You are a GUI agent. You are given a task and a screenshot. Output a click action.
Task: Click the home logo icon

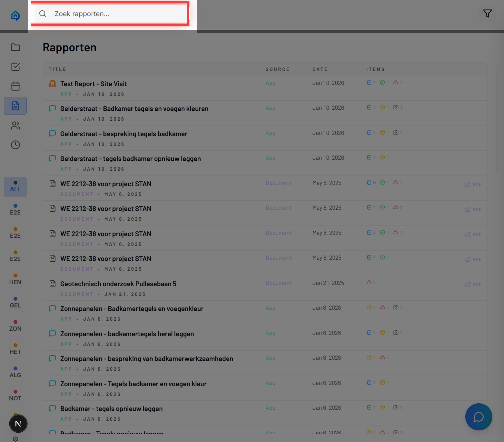coord(15,15)
